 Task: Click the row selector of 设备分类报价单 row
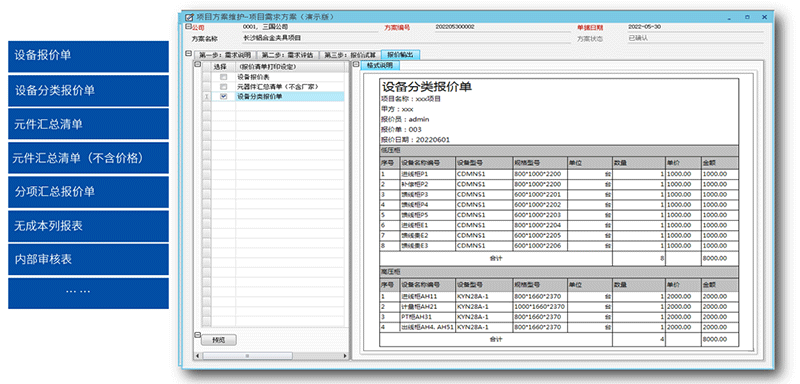click(206, 96)
